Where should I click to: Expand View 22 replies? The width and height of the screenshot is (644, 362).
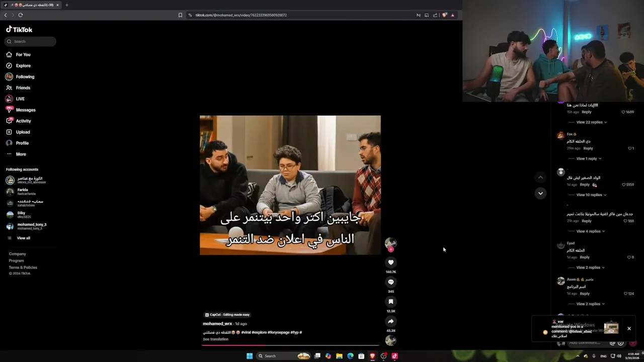(591, 122)
